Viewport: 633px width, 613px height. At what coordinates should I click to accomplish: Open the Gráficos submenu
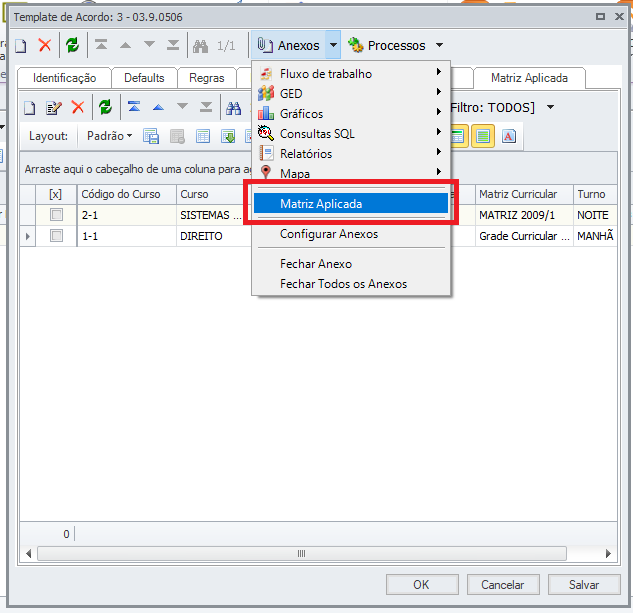351,114
